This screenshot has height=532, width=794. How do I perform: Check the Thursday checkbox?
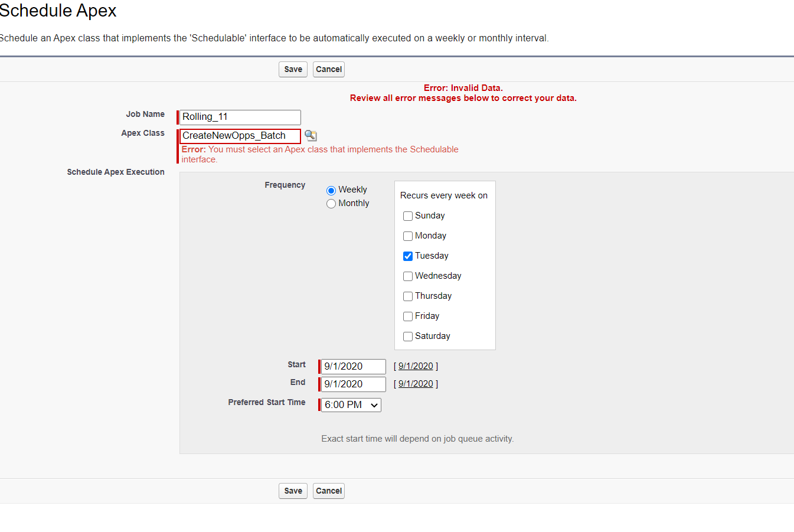pyautogui.click(x=408, y=296)
